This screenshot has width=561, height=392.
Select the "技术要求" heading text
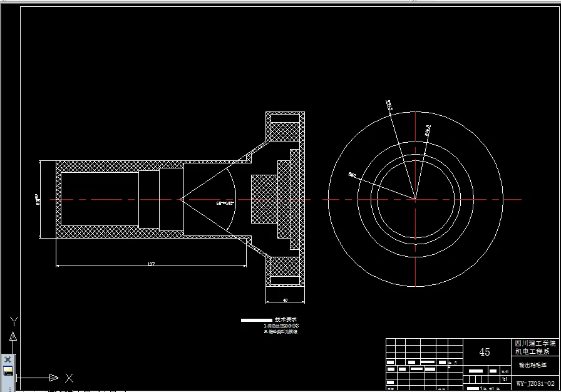(x=286, y=319)
